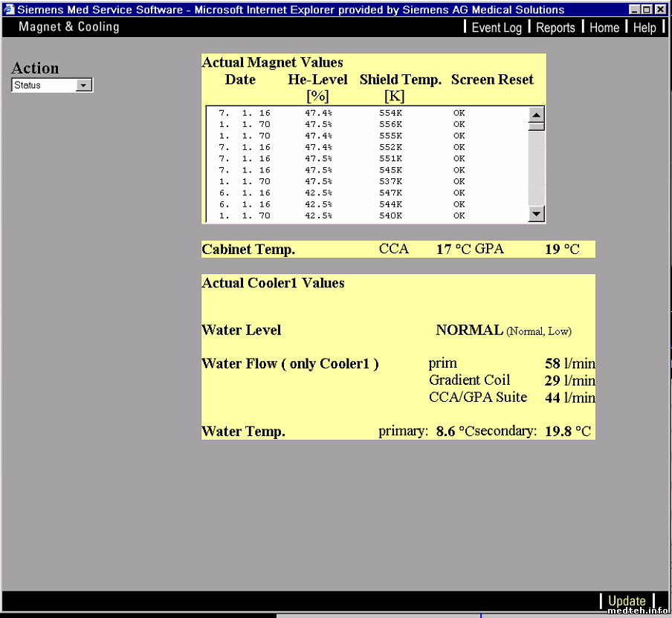672x618 pixels.
Task: Close the Siemens Med Service window
Action: coord(660,10)
